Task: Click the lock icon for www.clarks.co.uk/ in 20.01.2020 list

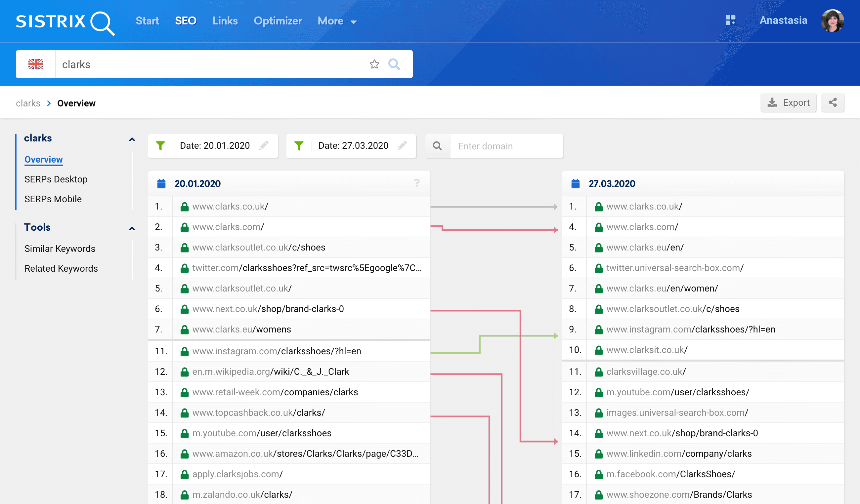Action: [185, 207]
